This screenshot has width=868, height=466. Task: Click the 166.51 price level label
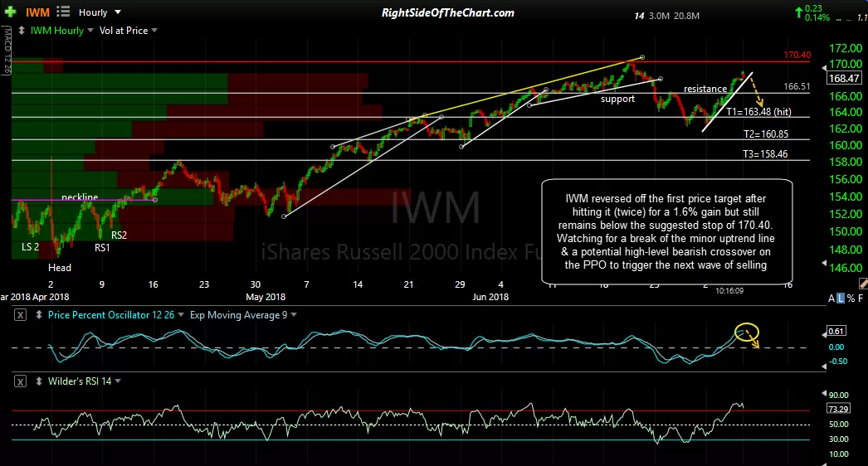[797, 86]
